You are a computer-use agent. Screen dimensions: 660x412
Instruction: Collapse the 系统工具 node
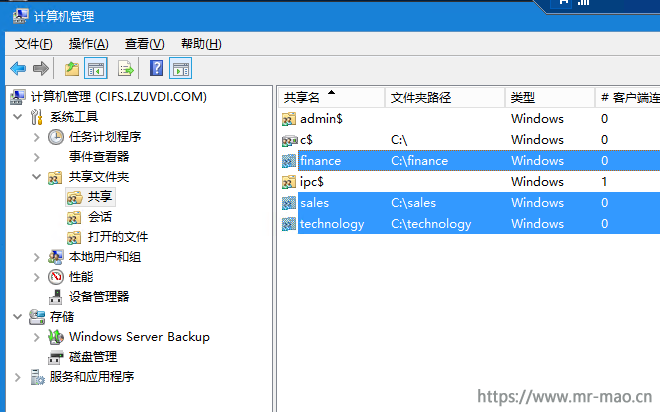tap(18, 117)
